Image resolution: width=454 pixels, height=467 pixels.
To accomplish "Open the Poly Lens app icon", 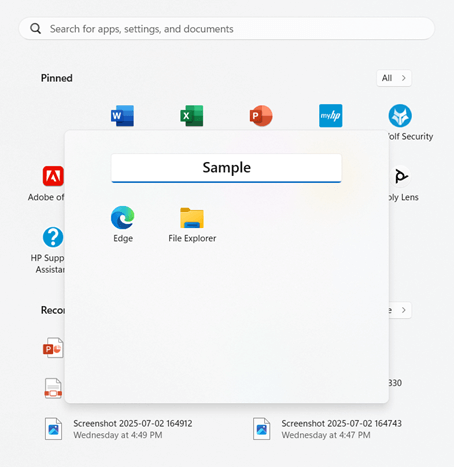I will coord(401,176).
